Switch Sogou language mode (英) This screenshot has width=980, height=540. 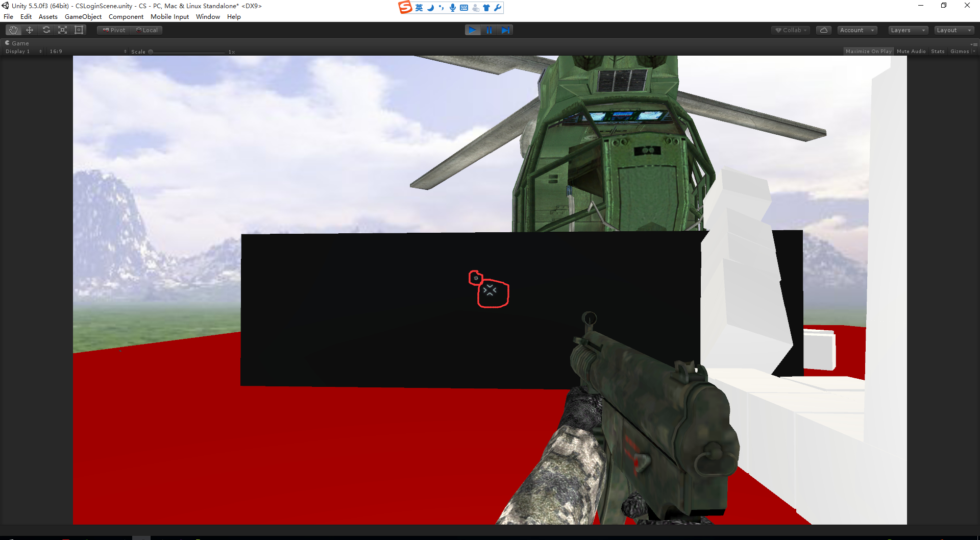(x=419, y=8)
